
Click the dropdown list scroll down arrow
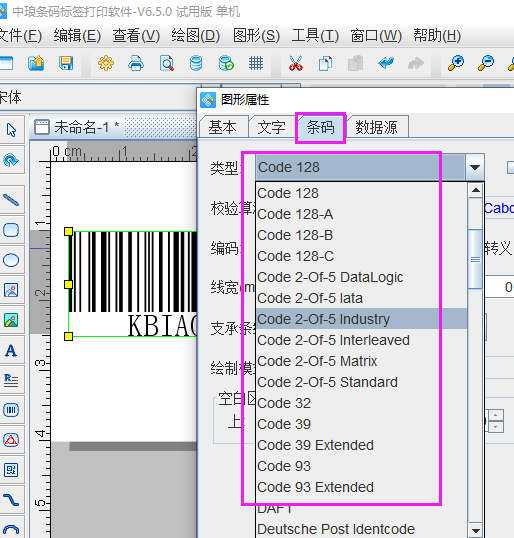tap(476, 530)
